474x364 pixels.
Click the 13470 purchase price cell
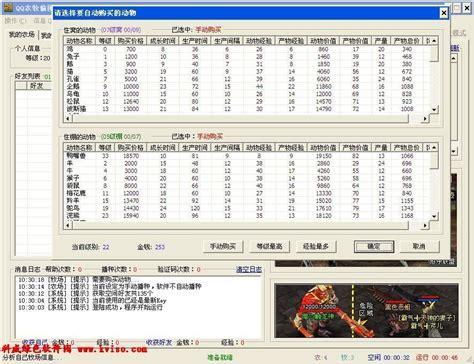tap(131, 201)
